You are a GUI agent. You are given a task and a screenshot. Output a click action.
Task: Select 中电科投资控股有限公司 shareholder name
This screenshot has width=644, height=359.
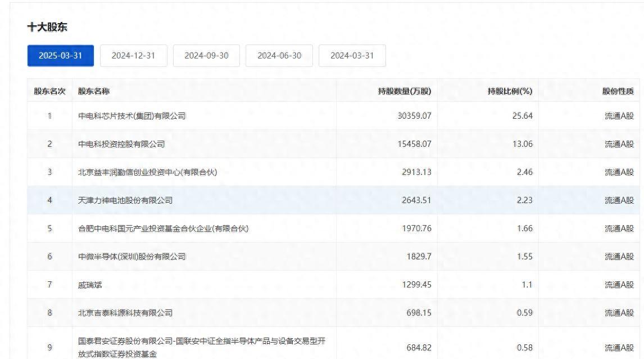[121, 144]
